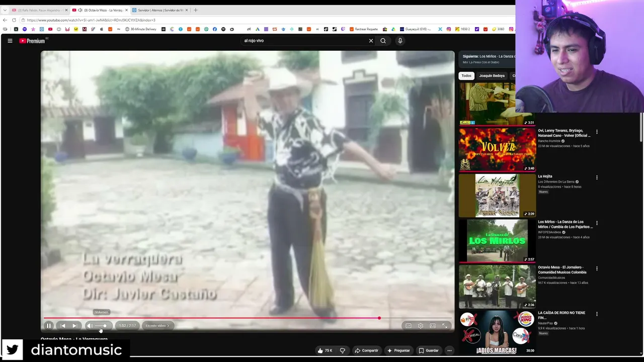644x362 pixels.
Task: Open the 'La Hojita' video title
Action: pos(545,176)
